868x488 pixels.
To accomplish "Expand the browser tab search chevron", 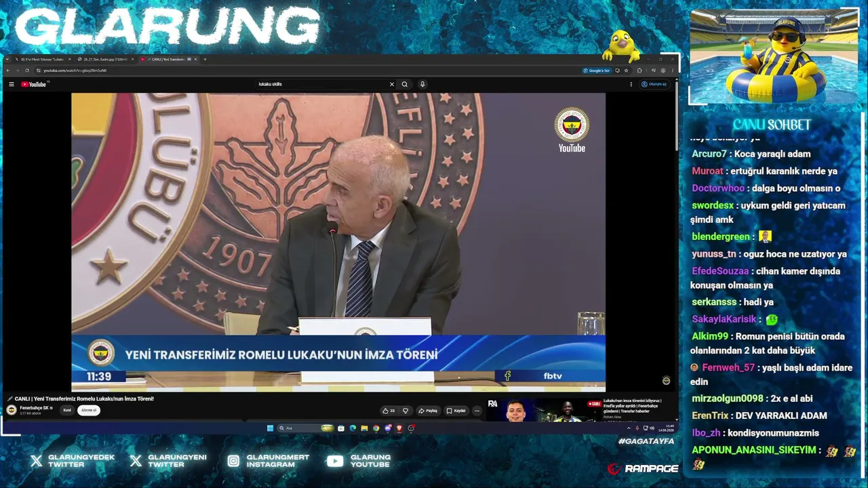I will click(7, 59).
